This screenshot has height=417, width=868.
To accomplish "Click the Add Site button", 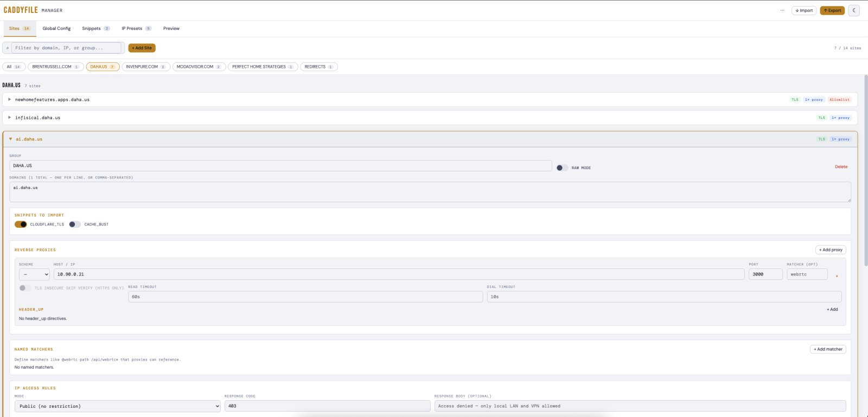I will (142, 48).
